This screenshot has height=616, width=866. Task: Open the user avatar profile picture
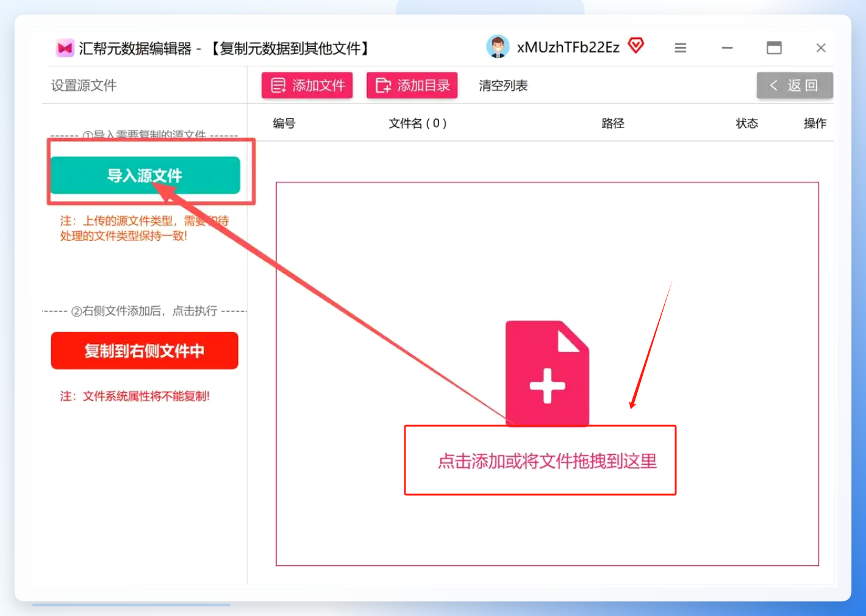(x=498, y=47)
